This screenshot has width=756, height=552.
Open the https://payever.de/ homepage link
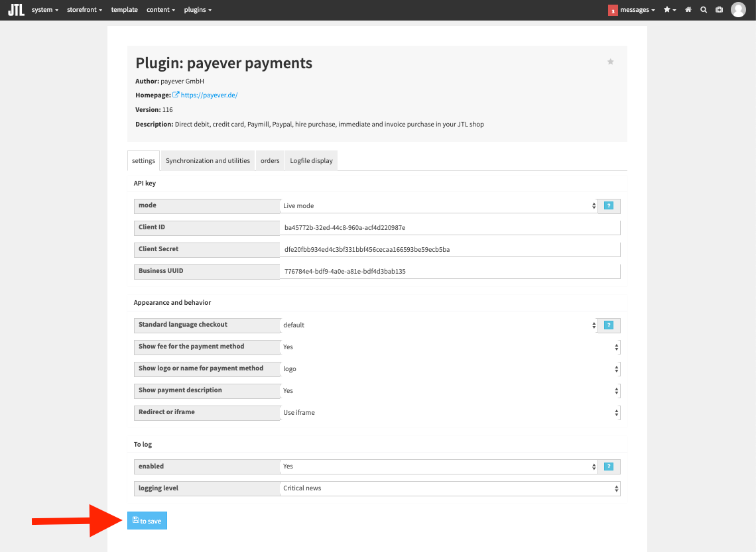click(210, 95)
